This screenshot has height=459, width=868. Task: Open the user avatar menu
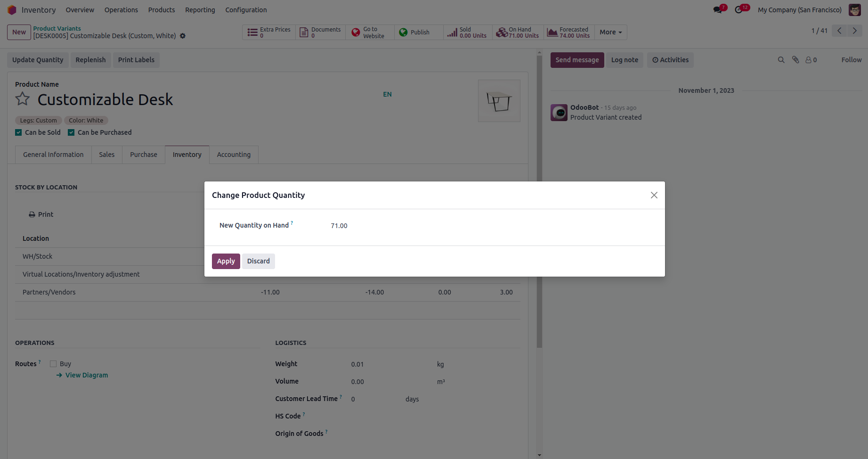[x=855, y=10]
